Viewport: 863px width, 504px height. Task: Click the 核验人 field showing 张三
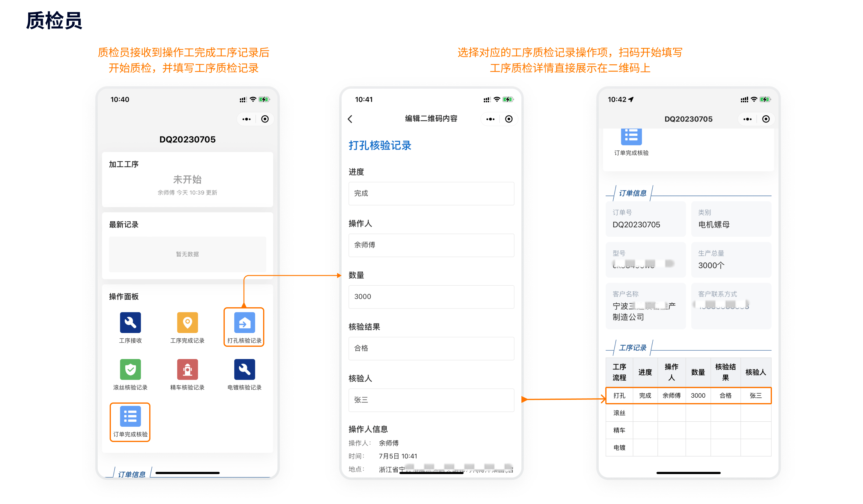point(431,400)
